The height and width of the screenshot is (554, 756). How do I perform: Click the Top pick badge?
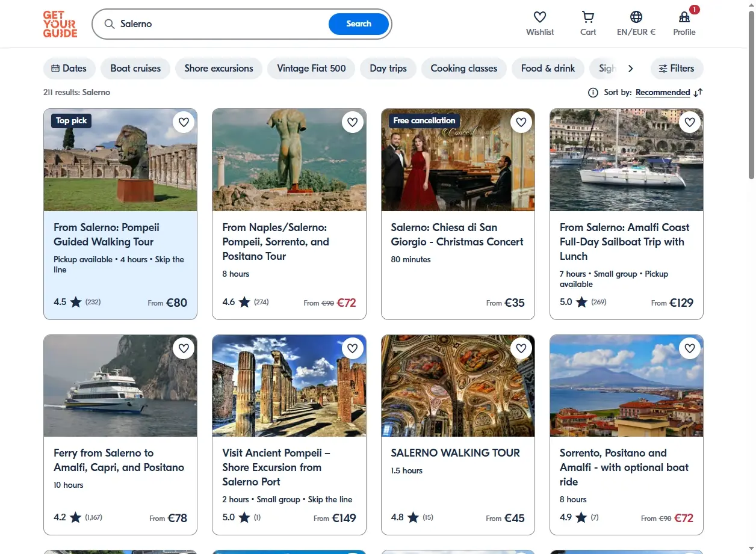click(x=71, y=121)
